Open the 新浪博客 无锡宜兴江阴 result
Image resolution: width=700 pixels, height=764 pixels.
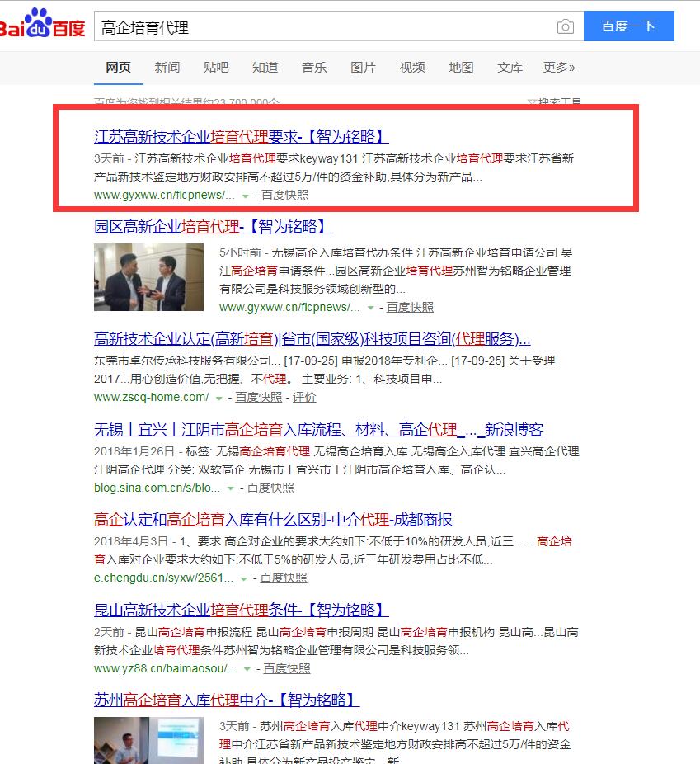tap(318, 430)
